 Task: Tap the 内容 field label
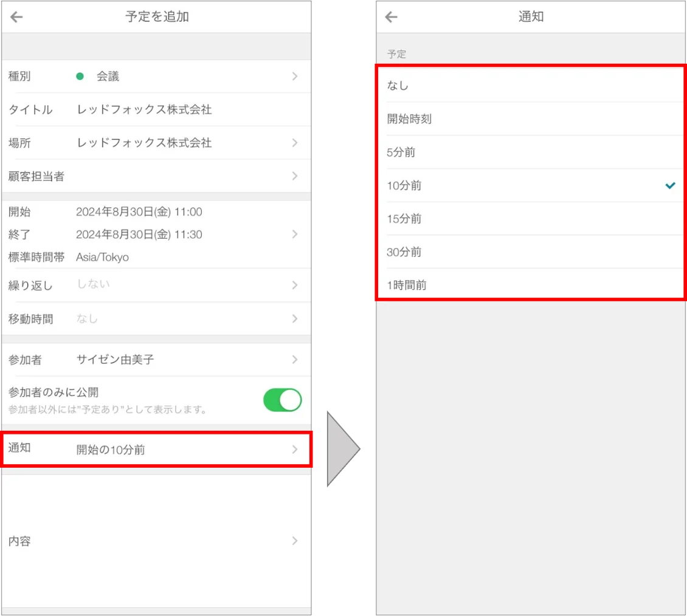pos(19,541)
